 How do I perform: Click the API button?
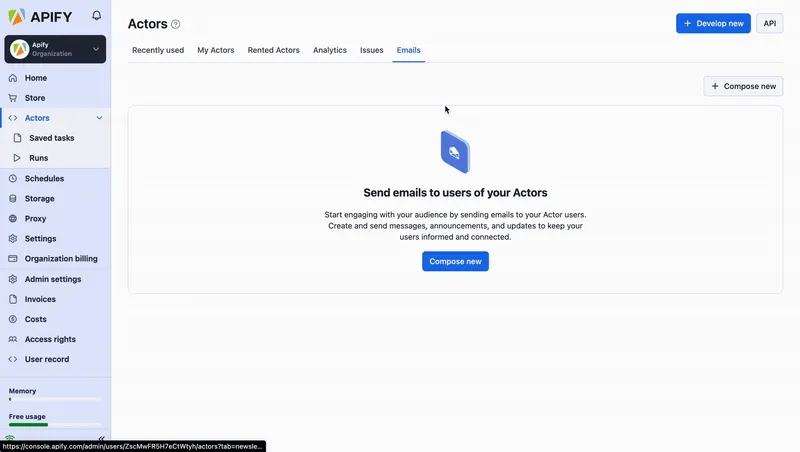coord(769,23)
